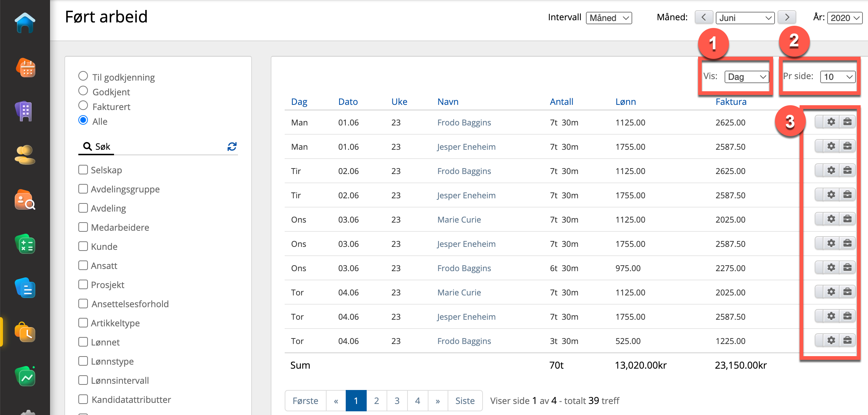The width and height of the screenshot is (868, 415).
Task: Open the Vis dropdown showing Dag
Action: [x=746, y=77]
